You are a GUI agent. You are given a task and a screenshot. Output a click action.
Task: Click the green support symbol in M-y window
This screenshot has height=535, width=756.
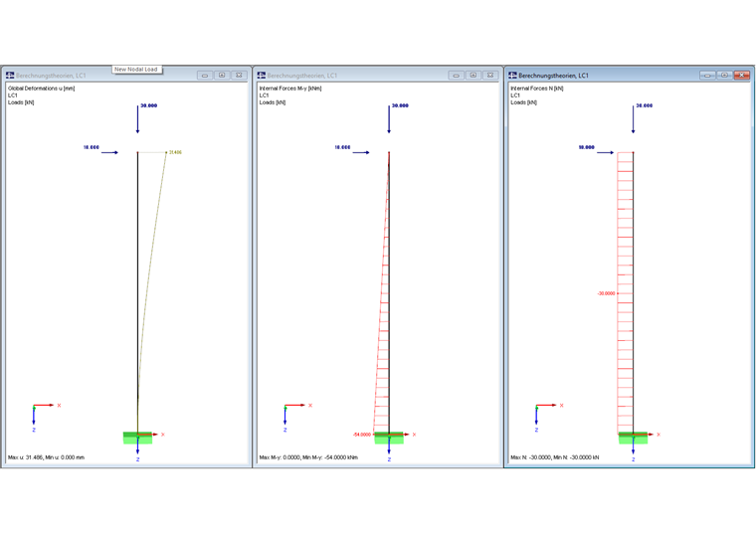click(x=389, y=438)
